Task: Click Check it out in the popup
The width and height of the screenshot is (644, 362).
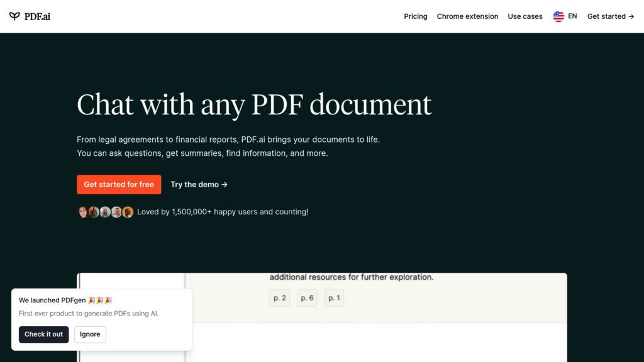Action: pyautogui.click(x=43, y=334)
